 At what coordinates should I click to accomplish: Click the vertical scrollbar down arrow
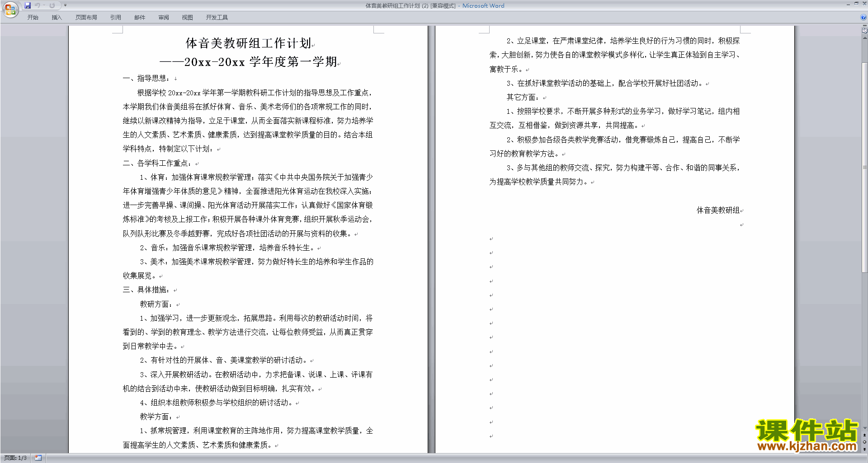click(x=864, y=428)
